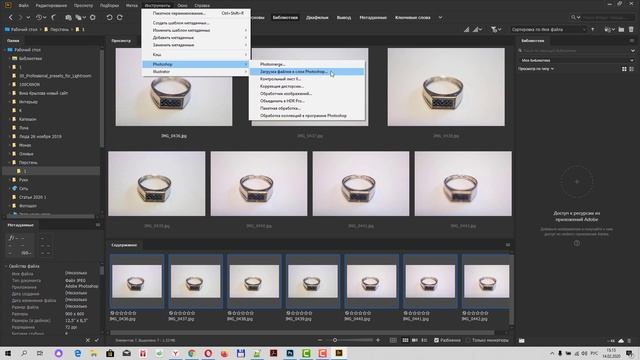Click the search magnifier icon
The image size is (640, 360).
pyautogui.click(x=573, y=18)
